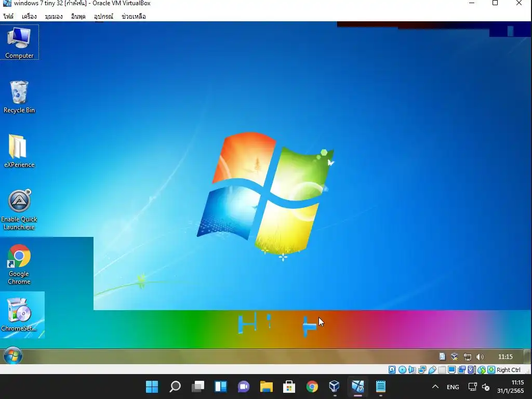Click the muted host volume icon
The width and height of the screenshot is (532, 399).
point(486,387)
